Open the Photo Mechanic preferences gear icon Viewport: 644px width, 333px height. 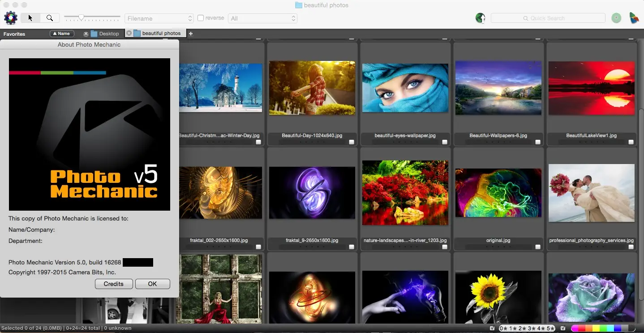(x=10, y=18)
